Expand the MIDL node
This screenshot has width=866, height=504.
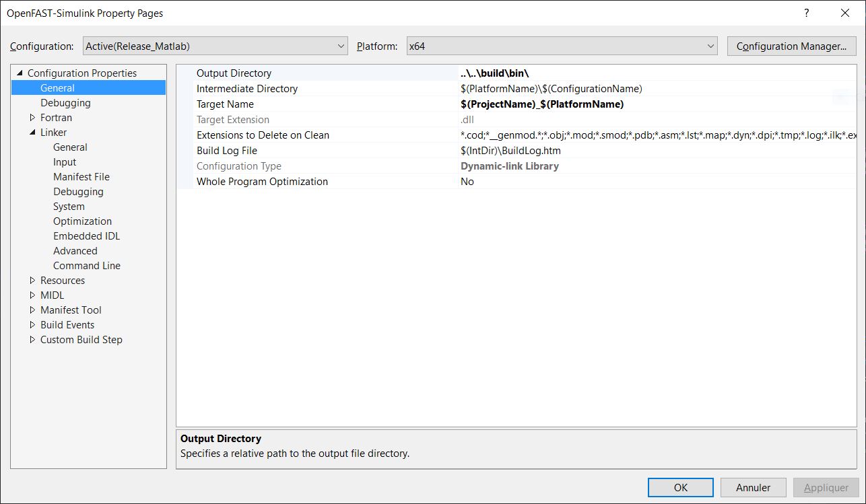31,295
